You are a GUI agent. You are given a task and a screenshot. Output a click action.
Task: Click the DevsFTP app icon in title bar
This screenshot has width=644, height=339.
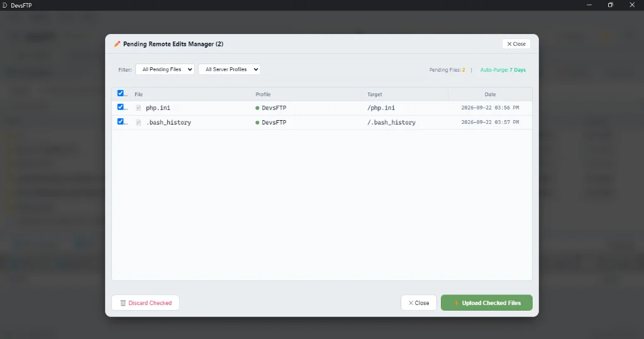tap(4, 5)
